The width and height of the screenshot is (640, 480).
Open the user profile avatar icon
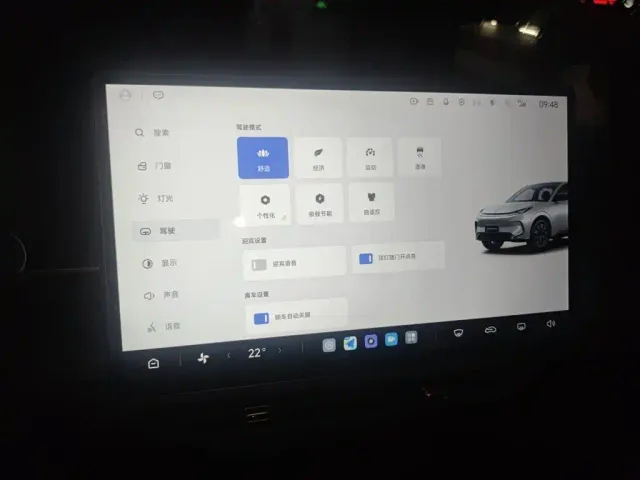[x=125, y=95]
